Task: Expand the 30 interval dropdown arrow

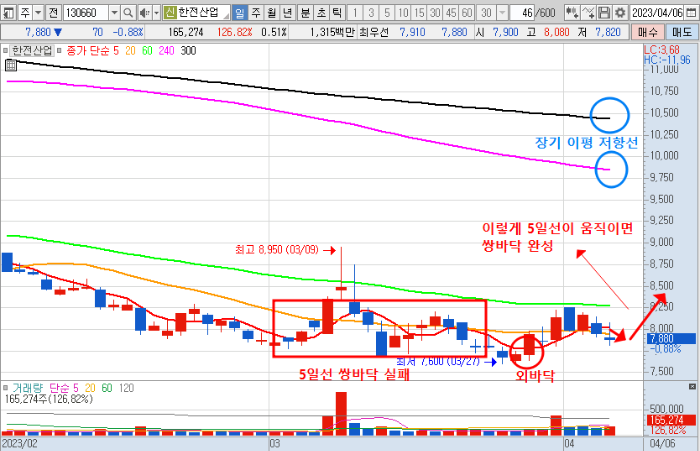Action: [502, 13]
